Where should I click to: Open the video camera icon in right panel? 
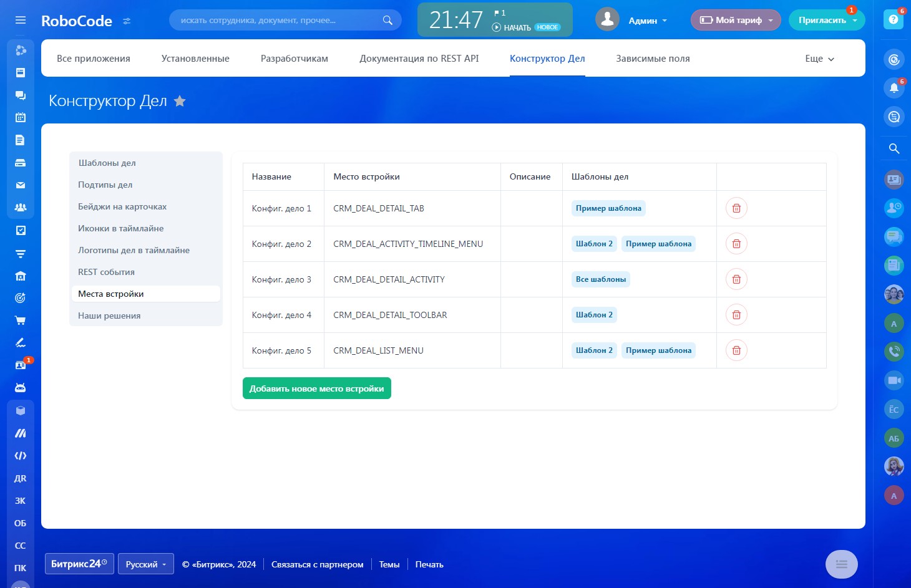[894, 380]
